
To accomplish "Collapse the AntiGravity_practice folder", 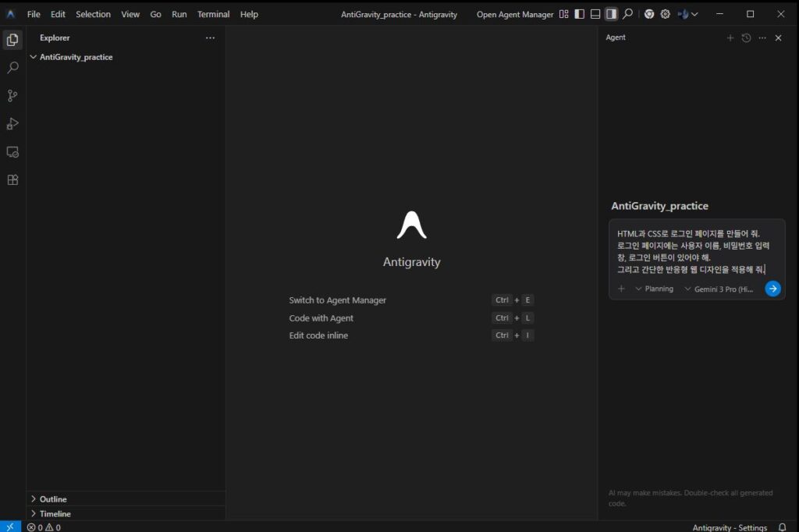I will tap(76, 57).
